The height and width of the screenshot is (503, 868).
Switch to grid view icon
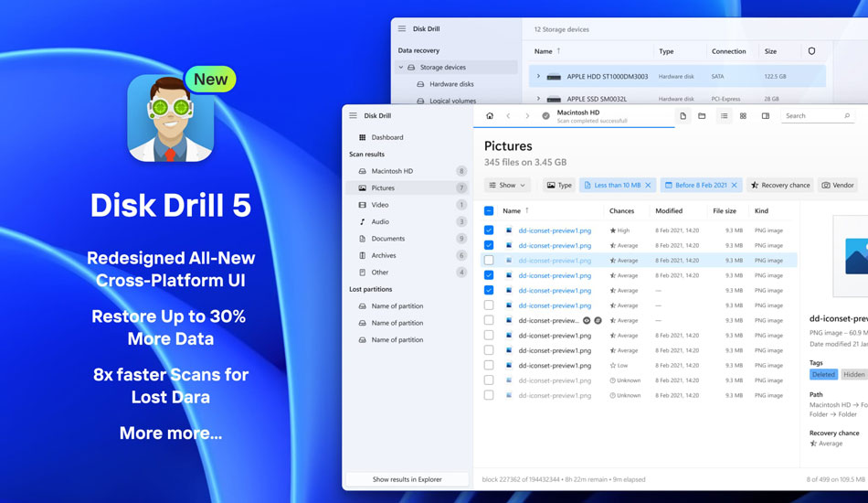coord(743,116)
